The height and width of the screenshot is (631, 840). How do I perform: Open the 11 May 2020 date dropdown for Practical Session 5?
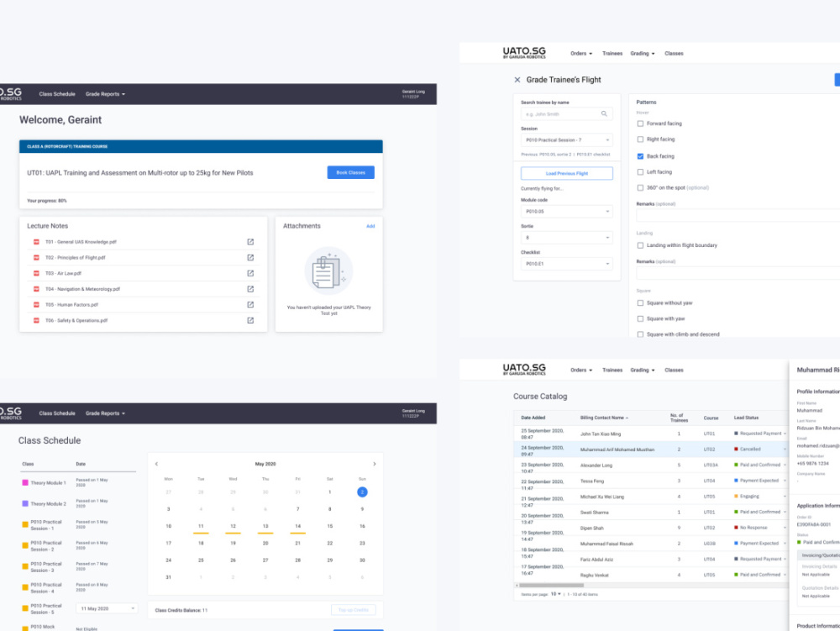pyautogui.click(x=107, y=608)
